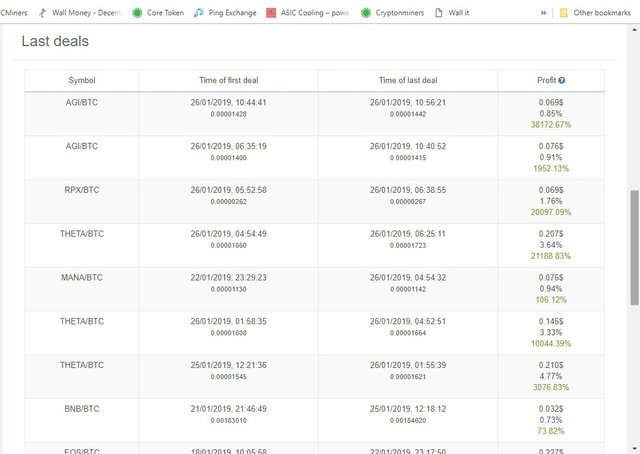Click the 20097.09% profit value
The image size is (640, 454).
(x=551, y=212)
